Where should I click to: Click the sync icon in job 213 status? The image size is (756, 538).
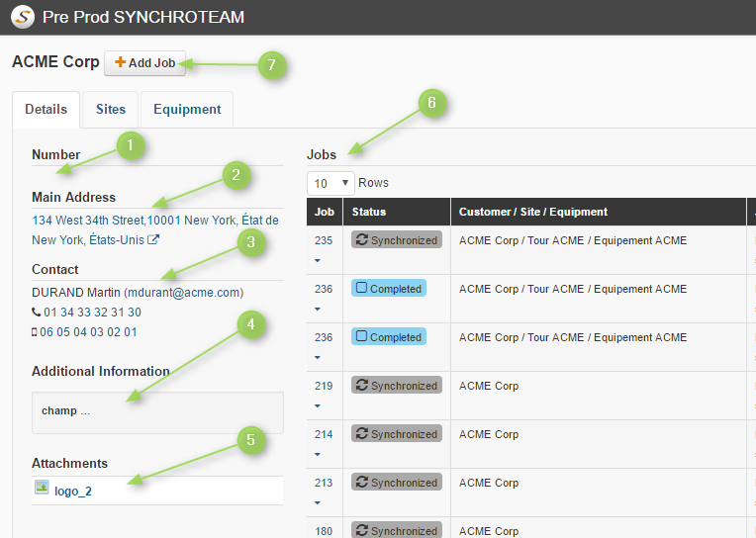tap(362, 482)
